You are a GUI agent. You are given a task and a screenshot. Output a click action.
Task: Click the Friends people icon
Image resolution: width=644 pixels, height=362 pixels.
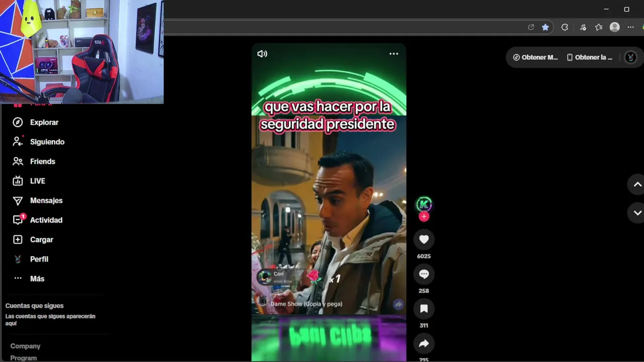coord(18,161)
